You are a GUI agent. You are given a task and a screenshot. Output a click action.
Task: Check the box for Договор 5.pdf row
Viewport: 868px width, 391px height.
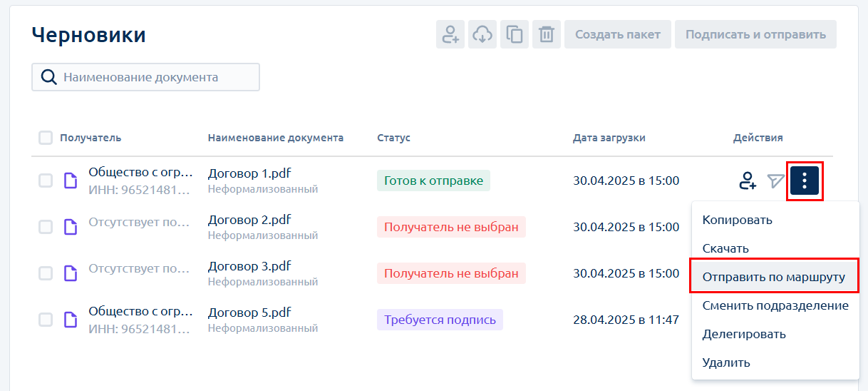pos(46,320)
